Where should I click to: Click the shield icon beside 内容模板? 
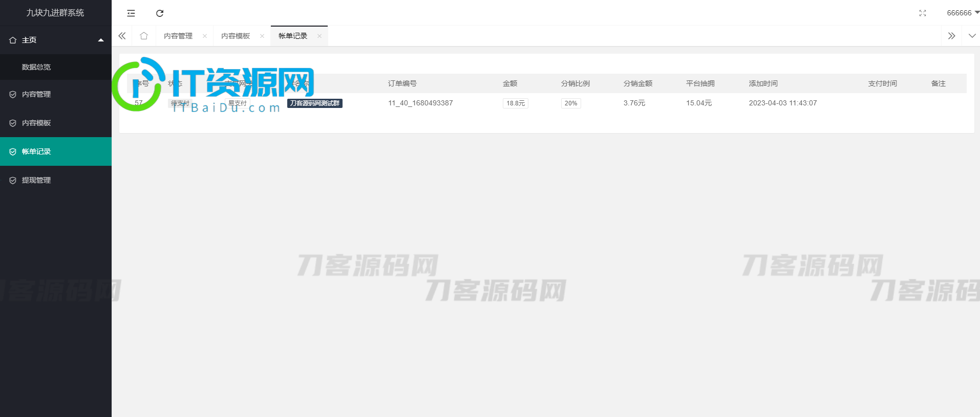[x=13, y=123]
